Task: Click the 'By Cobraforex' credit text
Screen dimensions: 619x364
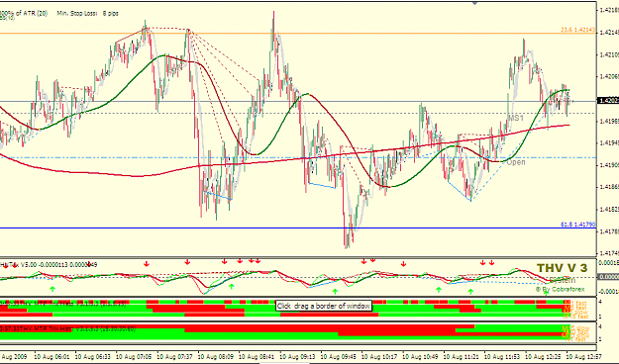Action: 561,289
